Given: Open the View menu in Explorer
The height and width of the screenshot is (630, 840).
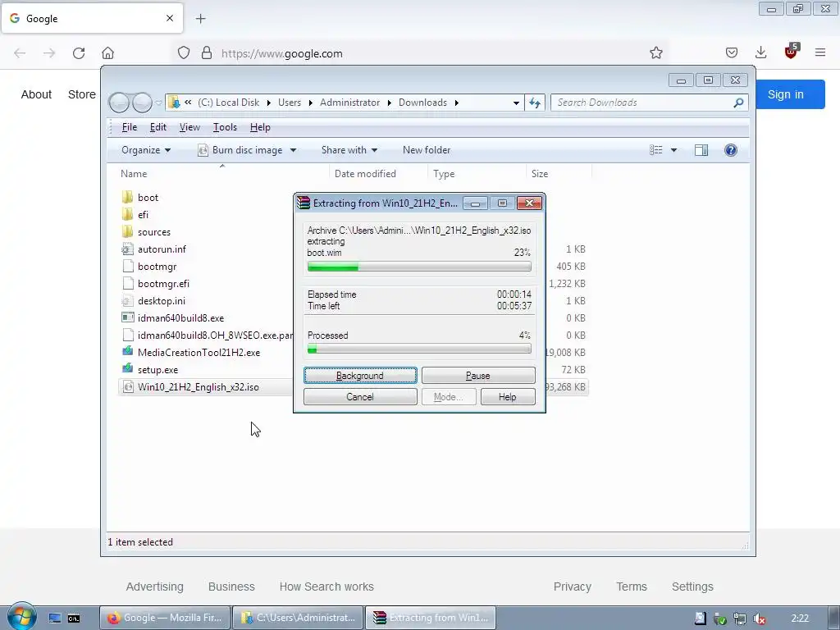Looking at the screenshot, I should (x=189, y=127).
